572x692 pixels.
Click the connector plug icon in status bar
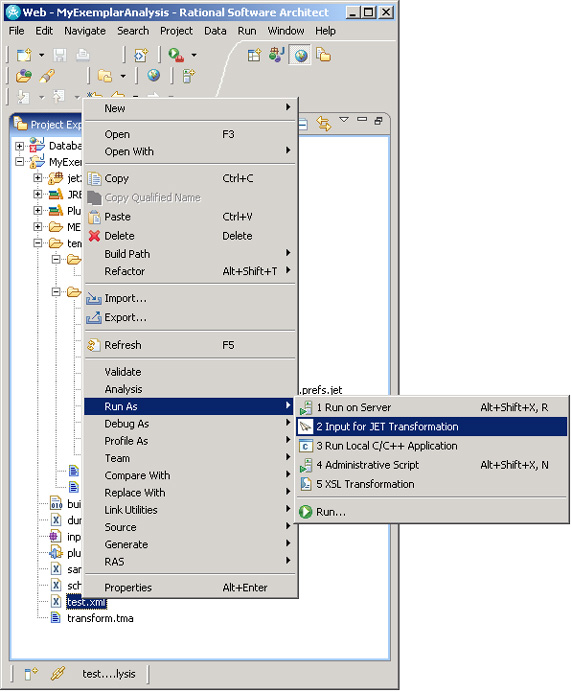(57, 674)
